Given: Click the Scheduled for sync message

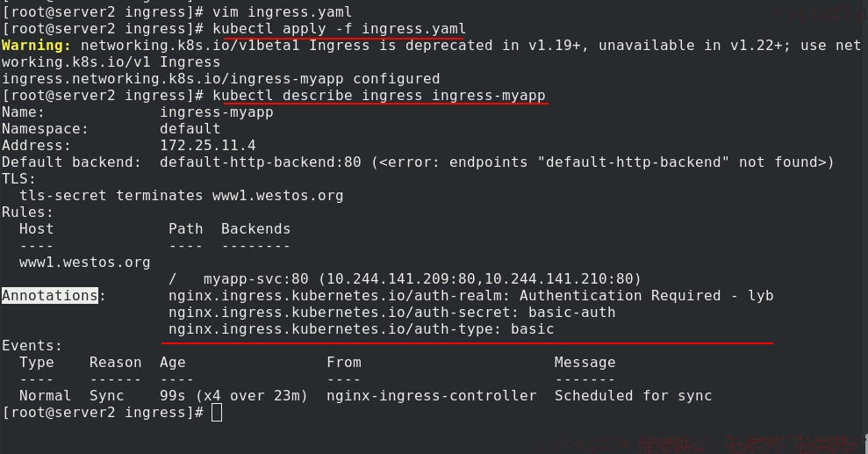Looking at the screenshot, I should tap(634, 396).
